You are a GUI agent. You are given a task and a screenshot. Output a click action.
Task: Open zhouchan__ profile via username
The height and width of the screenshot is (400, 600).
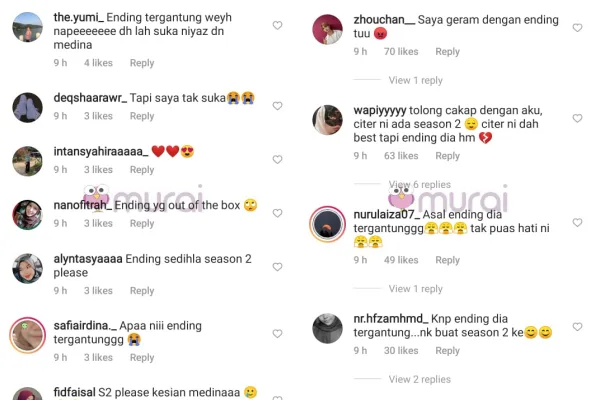(384, 20)
